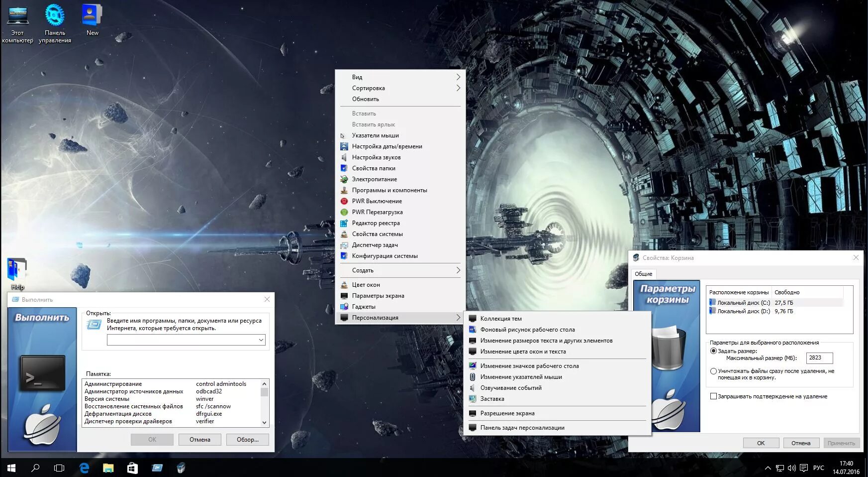Launch Microsoft Edge from the taskbar

[84, 468]
